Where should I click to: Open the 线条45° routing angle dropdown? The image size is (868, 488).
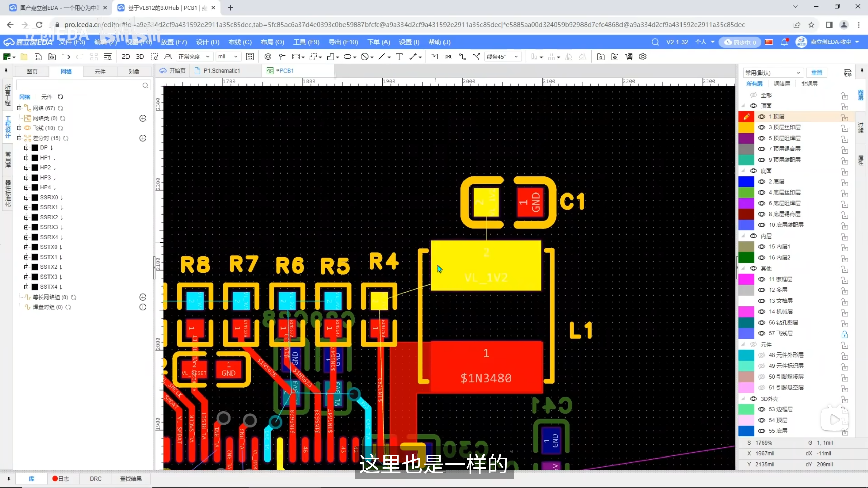tap(502, 57)
